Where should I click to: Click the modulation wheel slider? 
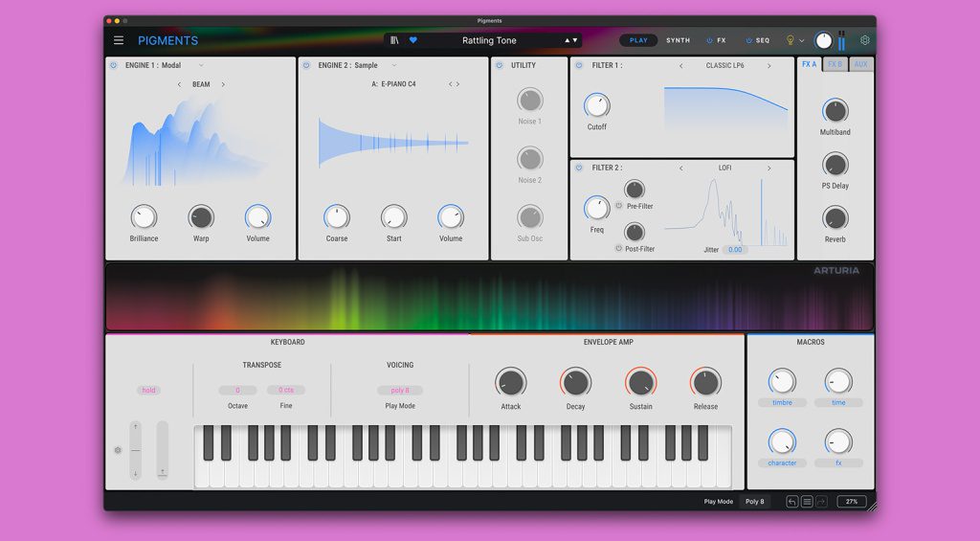(x=163, y=450)
